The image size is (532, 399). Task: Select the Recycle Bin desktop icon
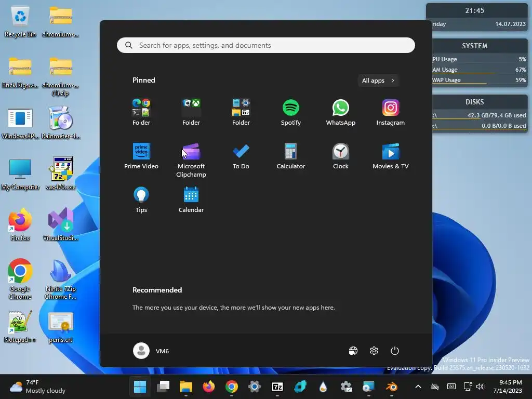click(20, 22)
